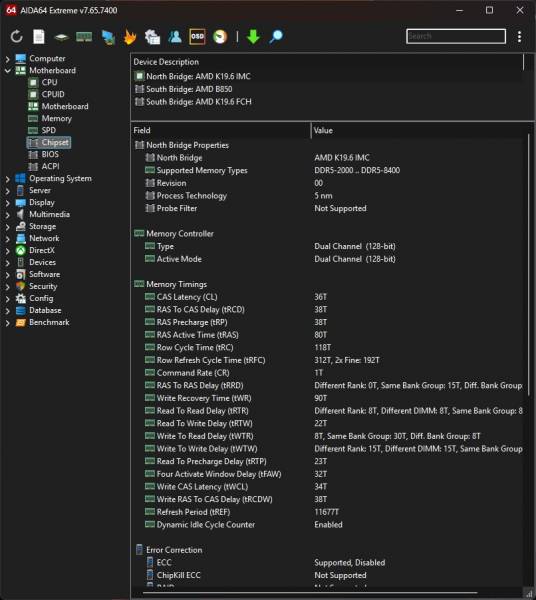Open the OSD panel icon
The image size is (536, 600).
pyautogui.click(x=197, y=37)
